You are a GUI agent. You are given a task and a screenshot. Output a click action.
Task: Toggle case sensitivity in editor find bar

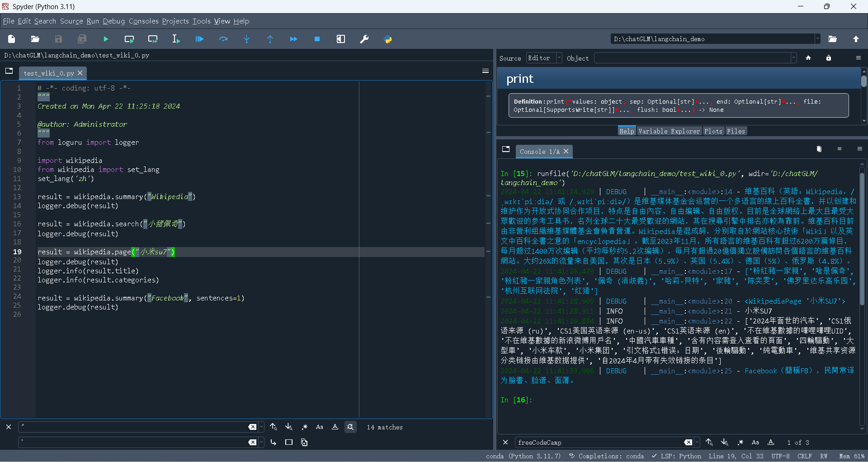320,427
